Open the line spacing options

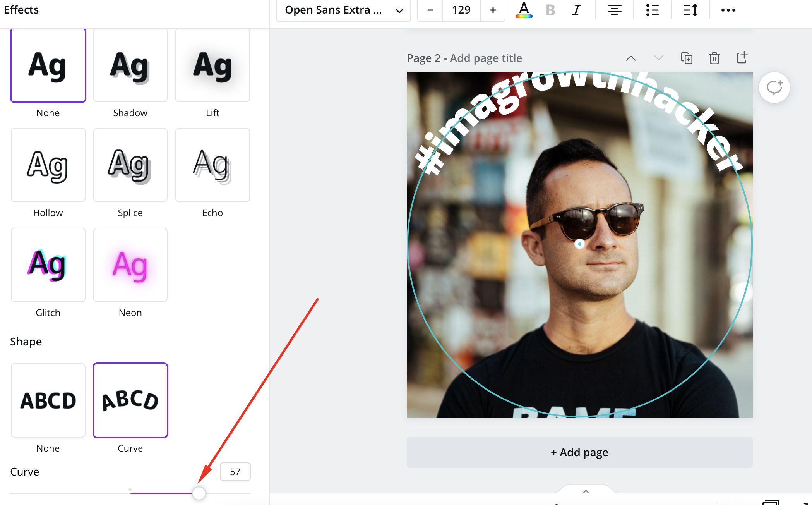[x=690, y=10]
